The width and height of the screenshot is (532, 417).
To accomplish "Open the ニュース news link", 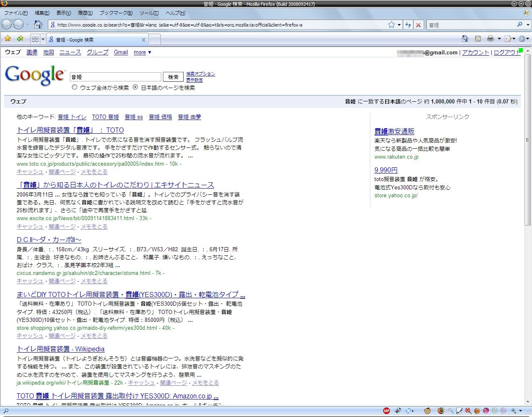I will (70, 52).
